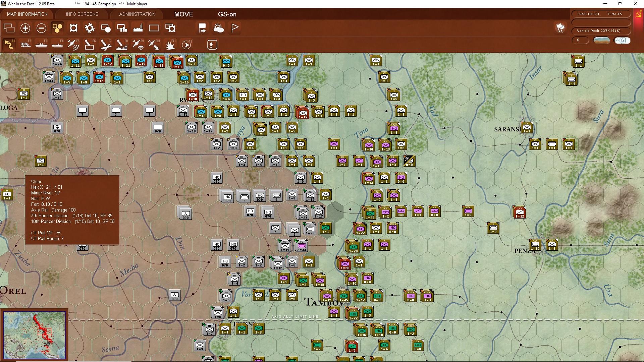Screen dimensions: 644x362
Task: Toggle the GS-on ground support label
Action: (227, 14)
